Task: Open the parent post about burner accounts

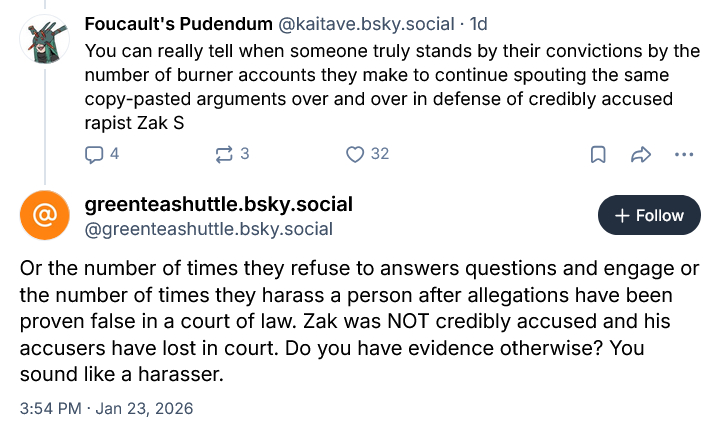Action: point(390,87)
